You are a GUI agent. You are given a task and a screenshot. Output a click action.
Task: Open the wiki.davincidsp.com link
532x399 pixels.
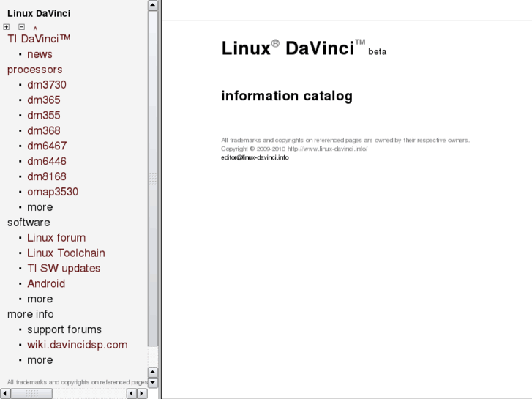78,345
